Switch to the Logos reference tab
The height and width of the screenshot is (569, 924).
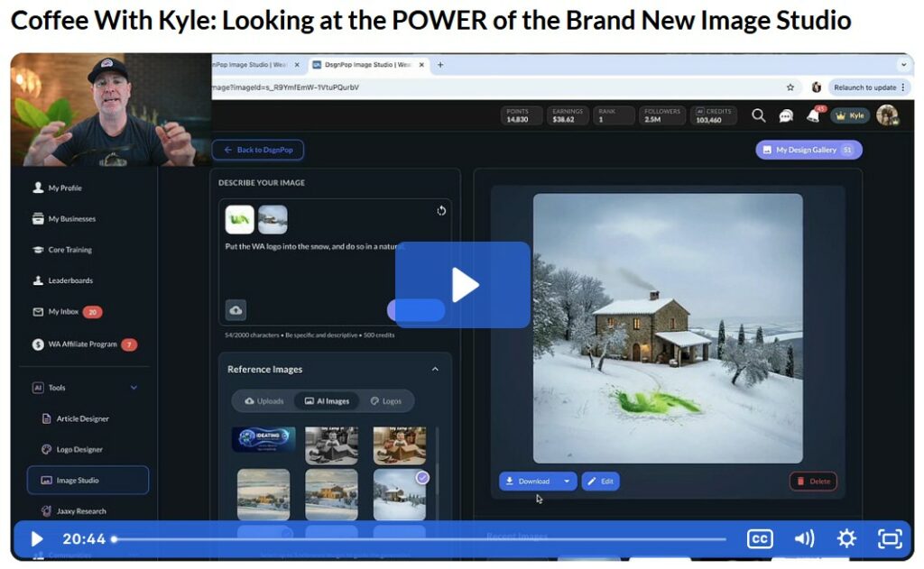(x=386, y=401)
